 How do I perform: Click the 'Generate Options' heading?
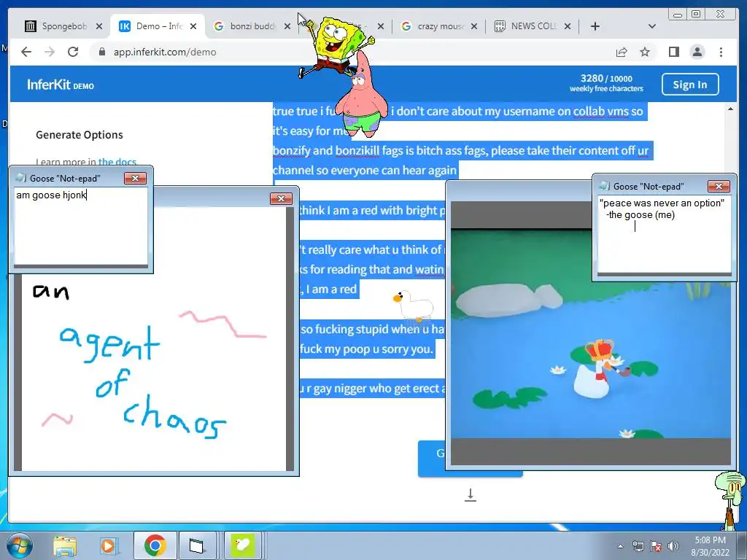79,135
